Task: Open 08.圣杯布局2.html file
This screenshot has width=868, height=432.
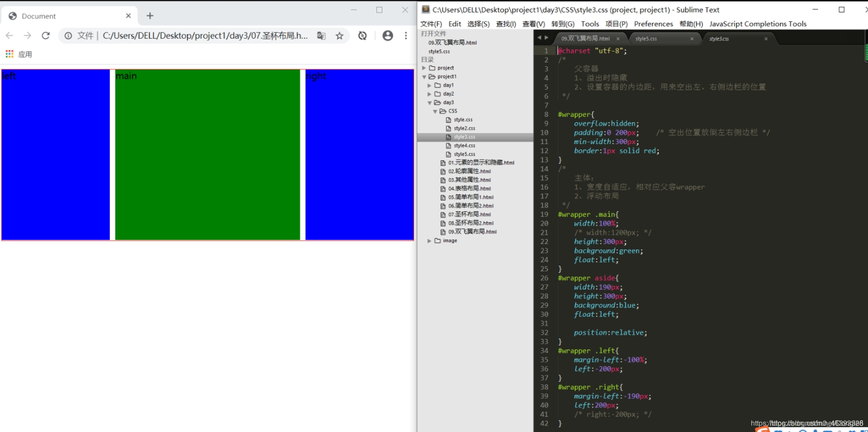Action: tap(471, 223)
